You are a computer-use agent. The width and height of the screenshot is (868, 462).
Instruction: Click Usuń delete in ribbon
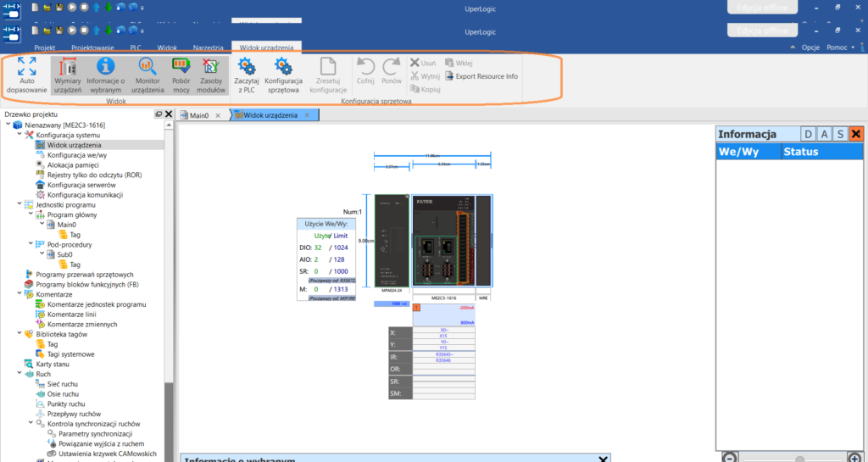[x=423, y=63]
